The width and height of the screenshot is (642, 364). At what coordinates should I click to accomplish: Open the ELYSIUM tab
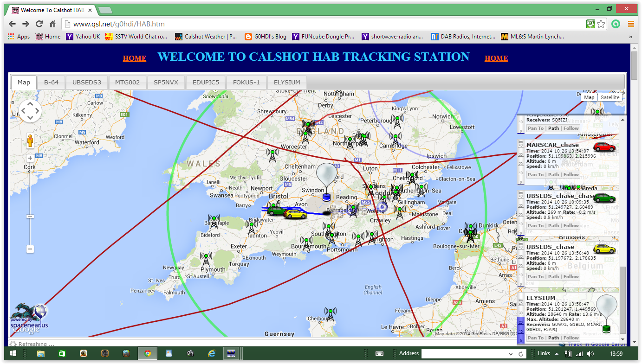tap(287, 82)
